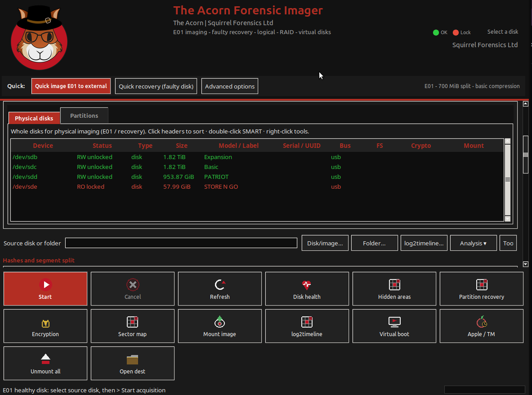This screenshot has height=395, width=532.
Task: Start acquisition with the Start play icon
Action: (45, 284)
